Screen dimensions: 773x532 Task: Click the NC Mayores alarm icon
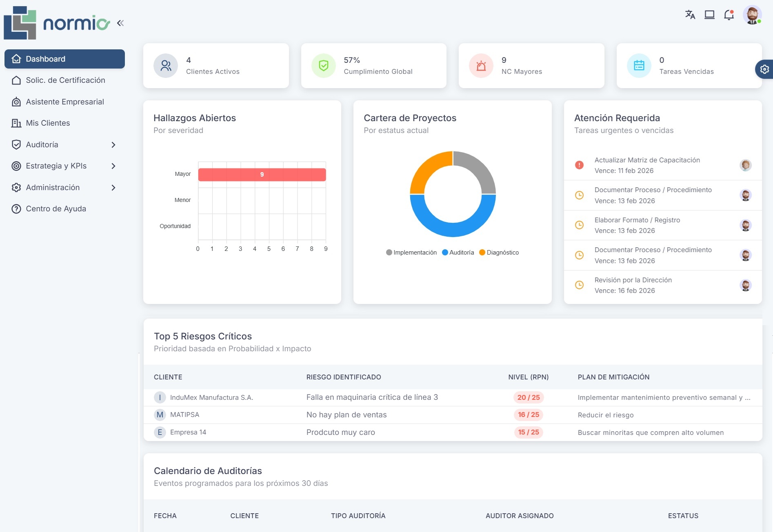(x=481, y=66)
